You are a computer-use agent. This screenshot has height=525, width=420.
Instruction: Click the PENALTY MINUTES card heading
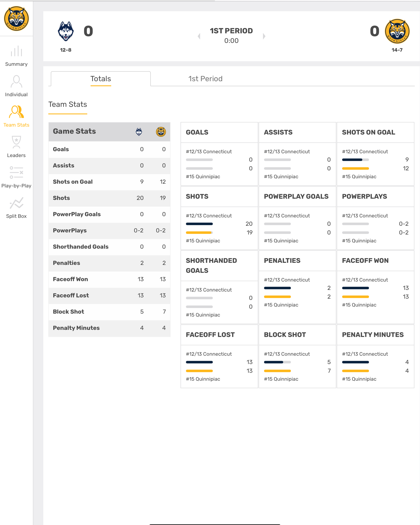(373, 335)
